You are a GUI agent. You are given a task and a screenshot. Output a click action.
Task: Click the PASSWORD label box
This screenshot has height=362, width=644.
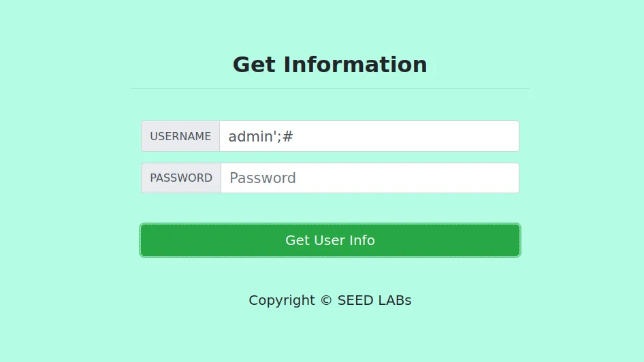coord(181,178)
